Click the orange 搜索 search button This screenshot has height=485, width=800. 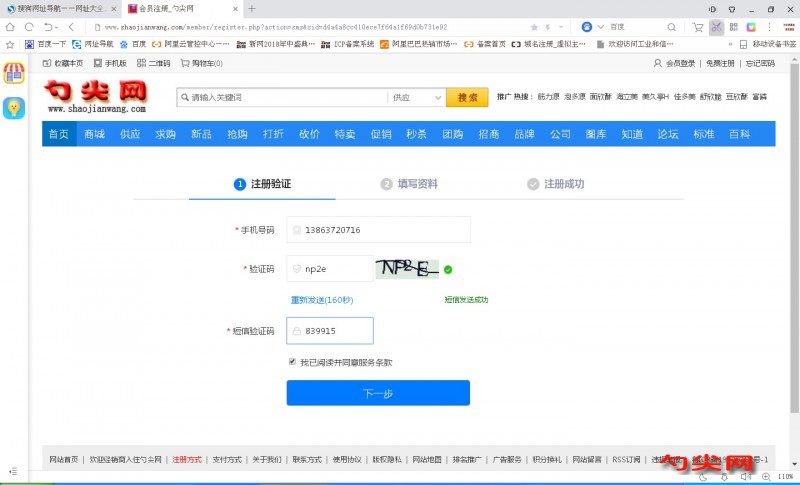(x=467, y=98)
